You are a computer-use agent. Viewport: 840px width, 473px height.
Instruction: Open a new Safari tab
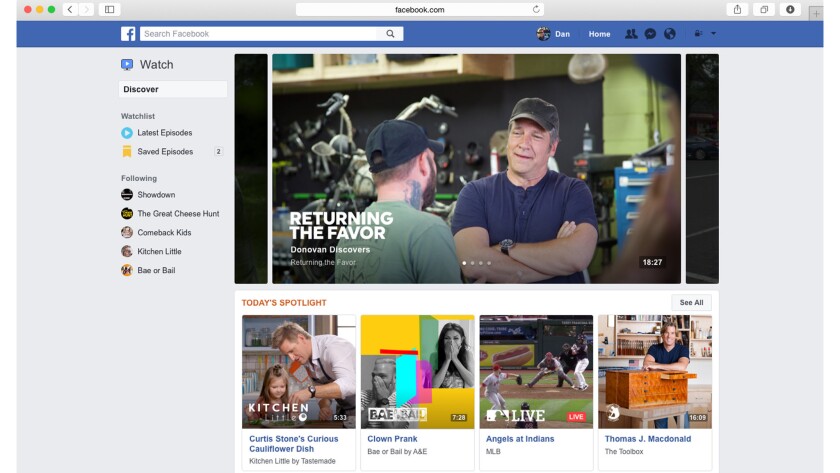click(816, 13)
